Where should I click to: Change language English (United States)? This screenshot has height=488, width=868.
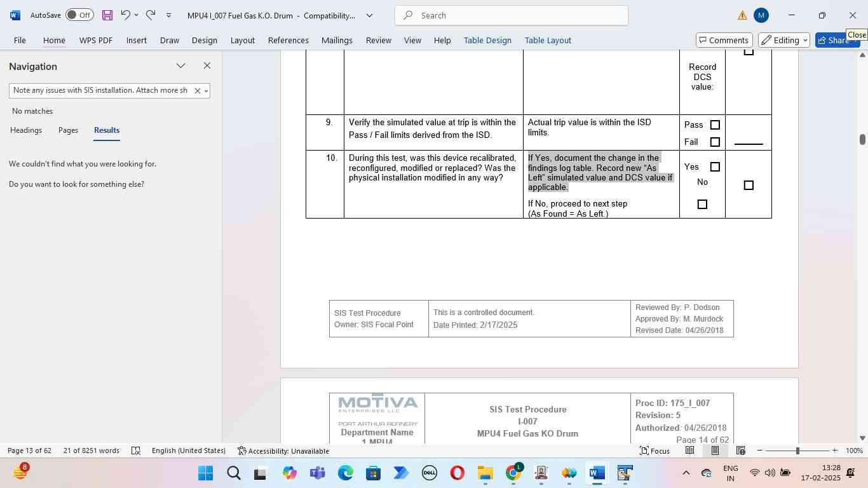(189, 451)
